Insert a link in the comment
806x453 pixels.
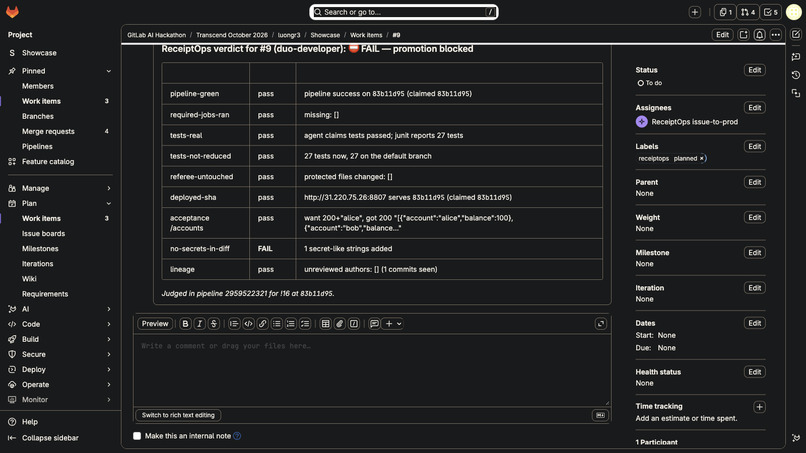tap(262, 323)
